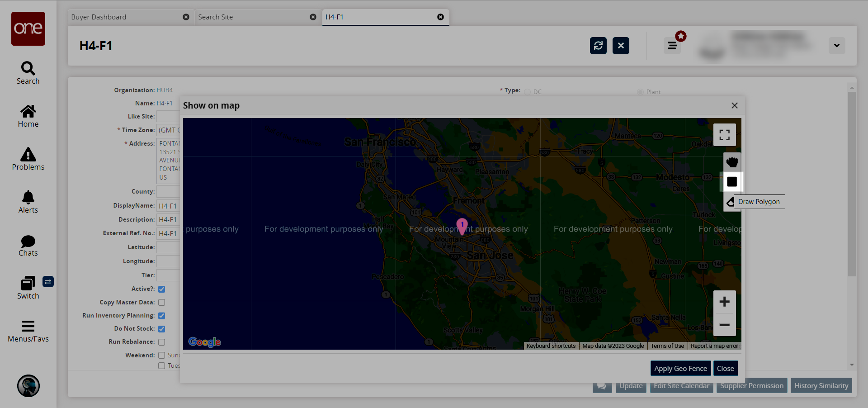Image resolution: width=868 pixels, height=408 pixels.
Task: Zoom in on the map
Action: pyautogui.click(x=724, y=302)
